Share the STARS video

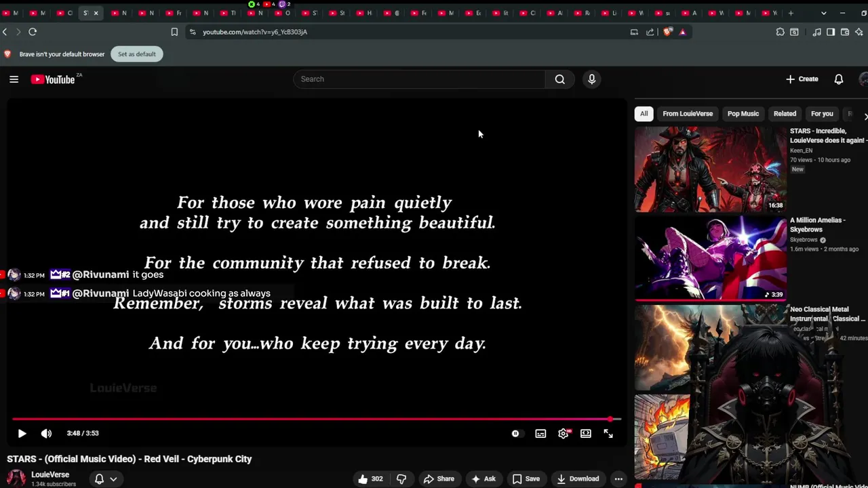[439, 479]
